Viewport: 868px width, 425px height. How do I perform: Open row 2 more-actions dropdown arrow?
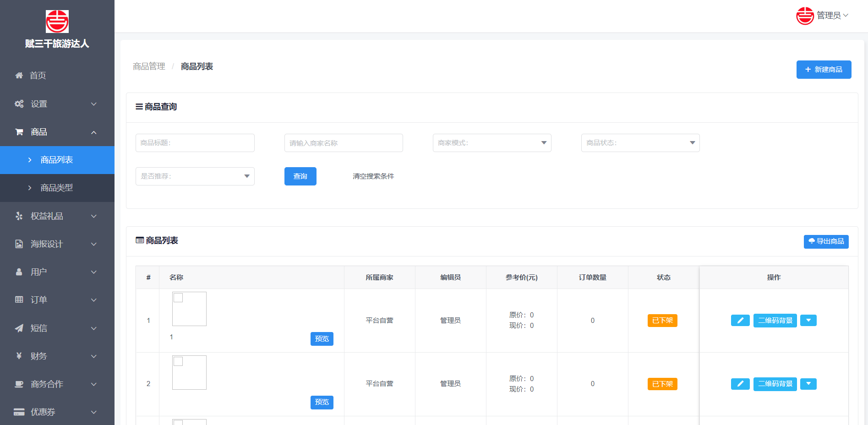808,384
